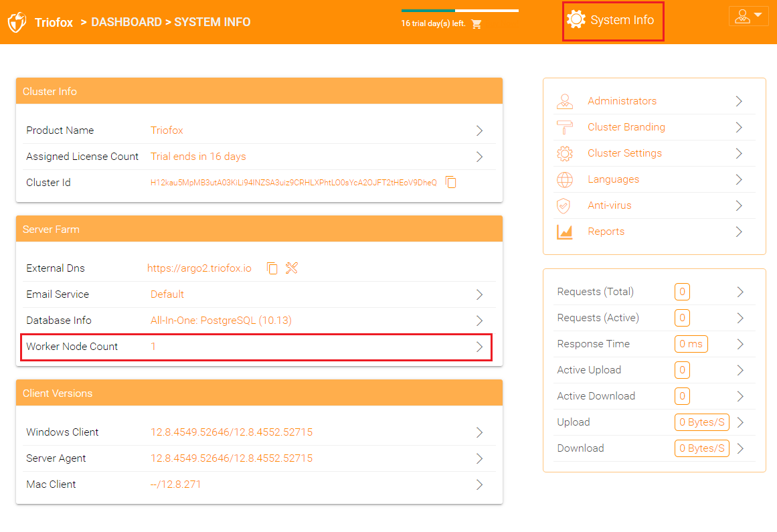Click the Cluster Info section header
Screen dimensions: 777x532
[x=259, y=91]
